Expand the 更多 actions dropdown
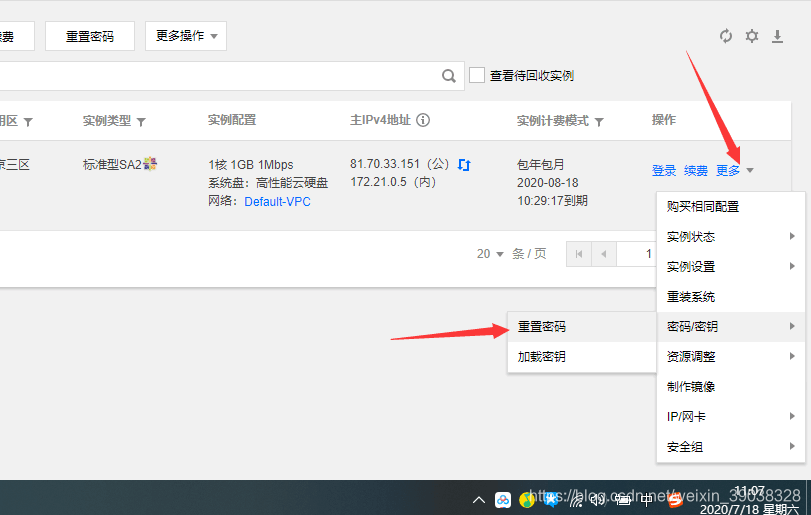811x515 pixels. click(734, 170)
